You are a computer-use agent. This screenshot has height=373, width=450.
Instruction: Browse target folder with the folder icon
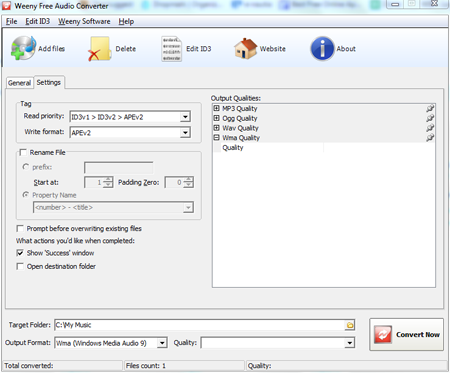click(x=350, y=325)
